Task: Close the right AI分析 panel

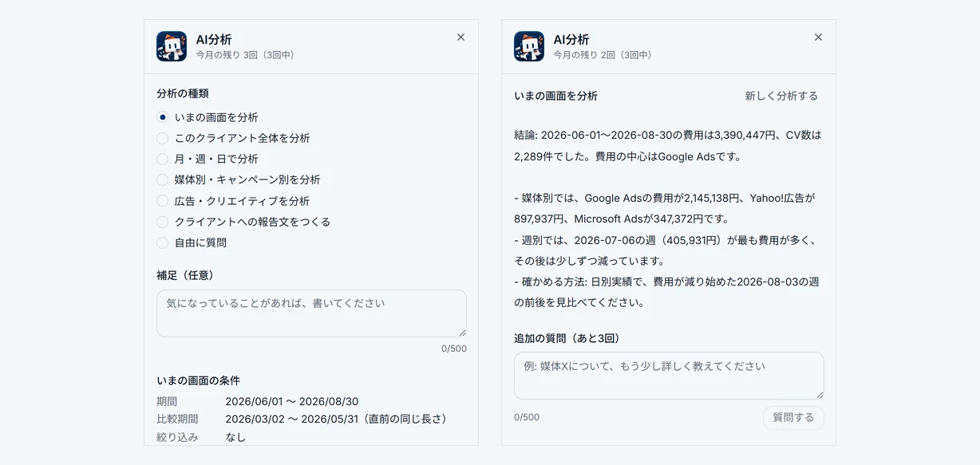Action: point(818,37)
